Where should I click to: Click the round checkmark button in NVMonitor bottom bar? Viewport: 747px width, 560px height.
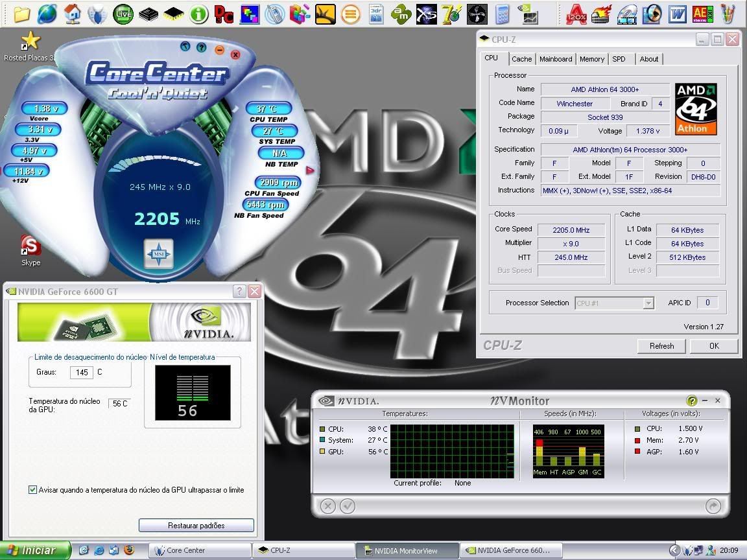348,506
